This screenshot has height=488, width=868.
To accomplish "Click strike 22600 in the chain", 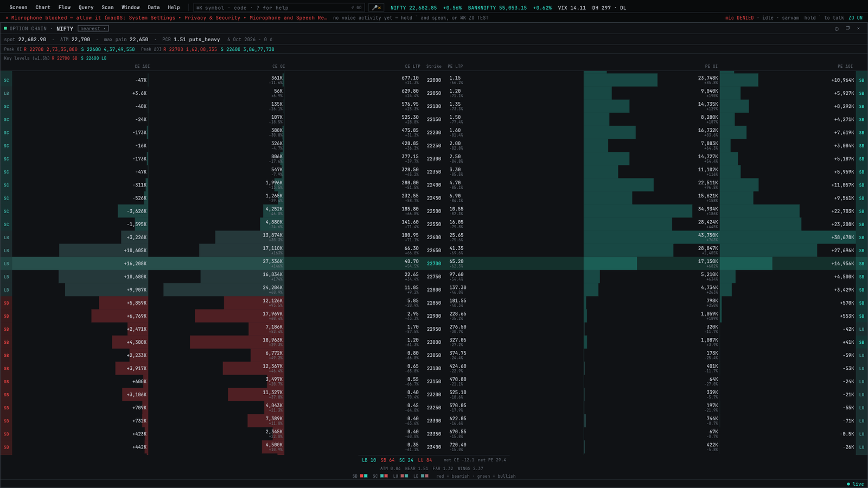I will [x=433, y=237].
